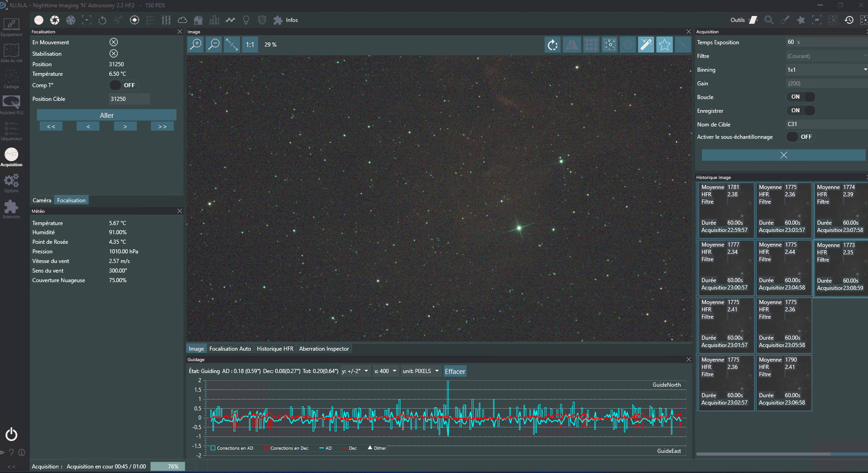
Task: Open the HFR history graph panel icon
Action: 230,20
